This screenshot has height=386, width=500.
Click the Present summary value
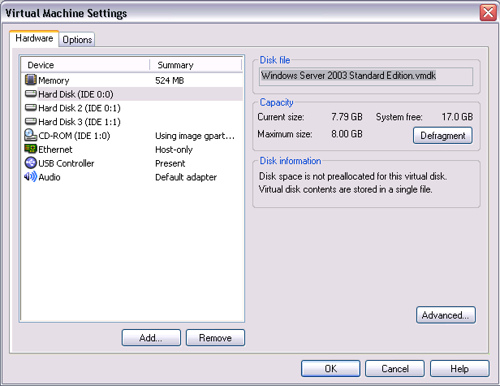170,163
